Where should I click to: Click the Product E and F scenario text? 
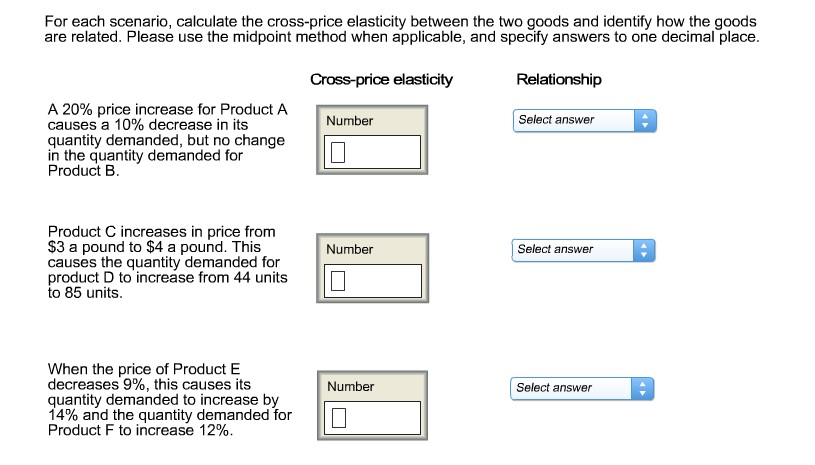coord(169,400)
